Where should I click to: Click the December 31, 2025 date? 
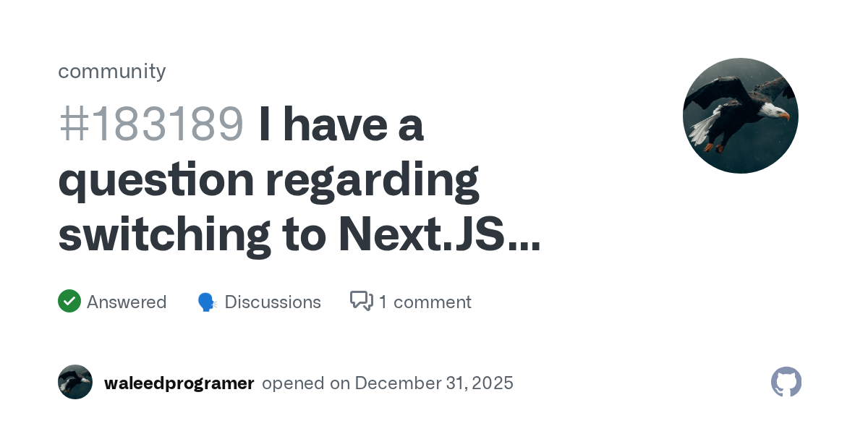click(x=434, y=383)
